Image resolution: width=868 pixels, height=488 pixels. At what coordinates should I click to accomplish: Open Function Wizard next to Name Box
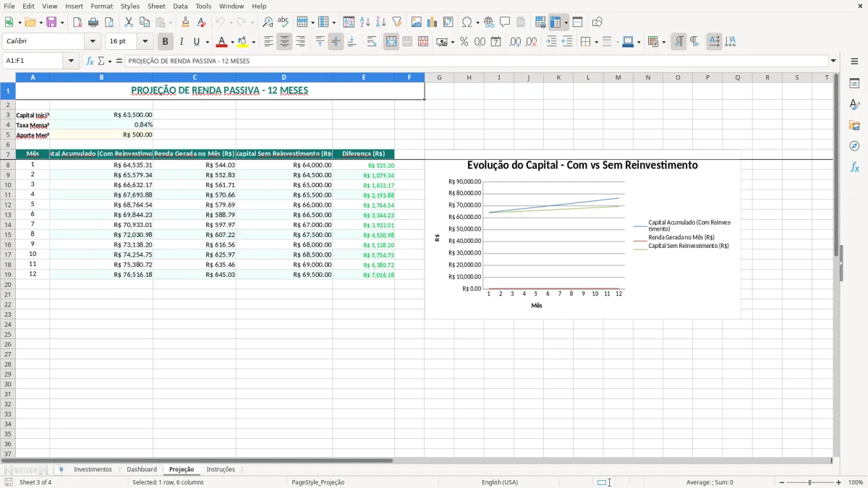pos(90,61)
